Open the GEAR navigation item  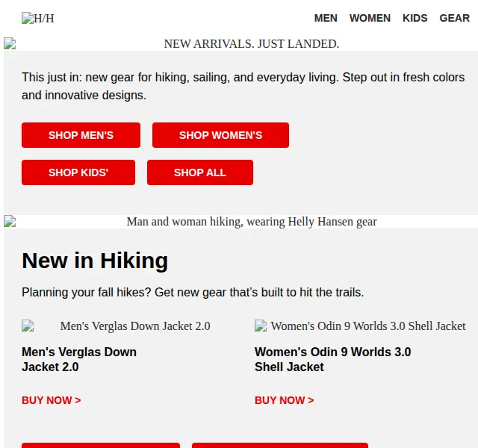pyautogui.click(x=454, y=18)
